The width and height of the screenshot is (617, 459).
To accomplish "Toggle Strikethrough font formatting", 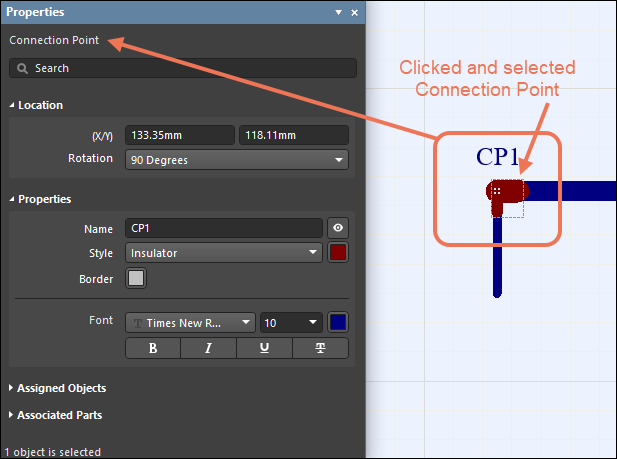I will tap(320, 348).
